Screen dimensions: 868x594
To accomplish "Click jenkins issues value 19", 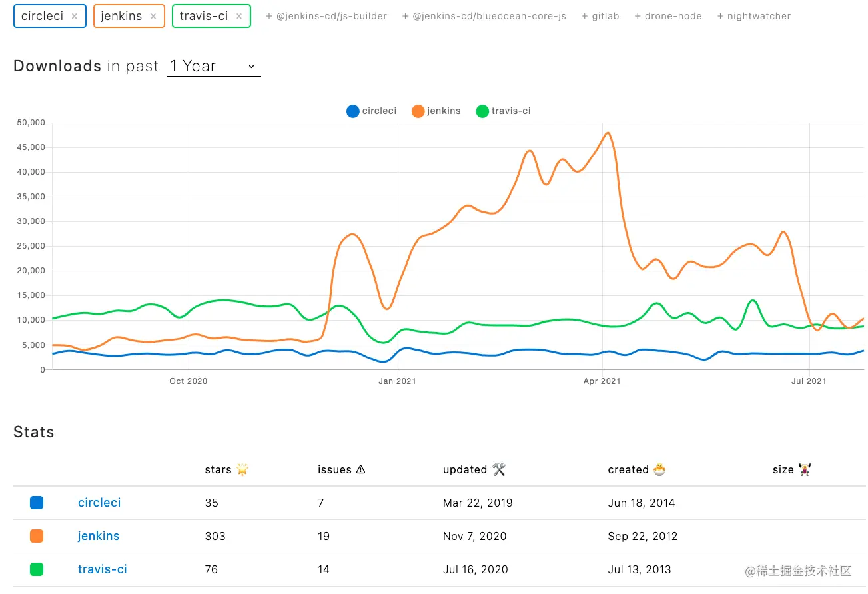I will [x=324, y=536].
